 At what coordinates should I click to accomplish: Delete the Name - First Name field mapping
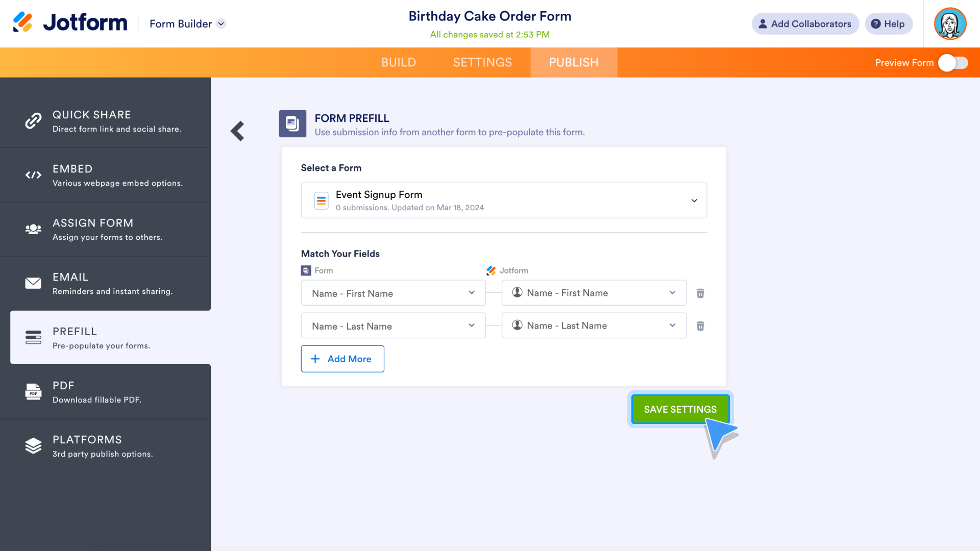[700, 293]
